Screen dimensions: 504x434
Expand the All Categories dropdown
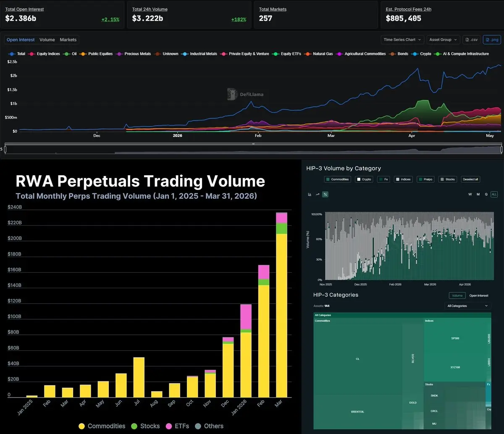pos(468,306)
